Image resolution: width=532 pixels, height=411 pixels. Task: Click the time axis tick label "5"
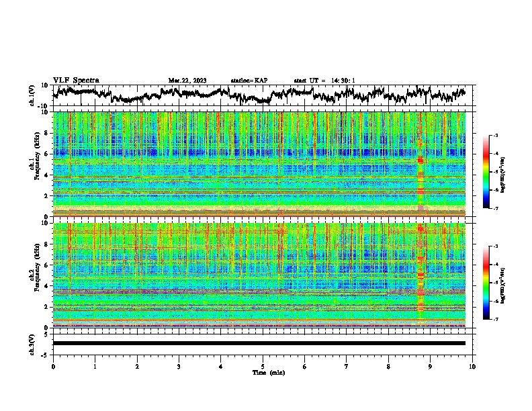[x=263, y=367]
